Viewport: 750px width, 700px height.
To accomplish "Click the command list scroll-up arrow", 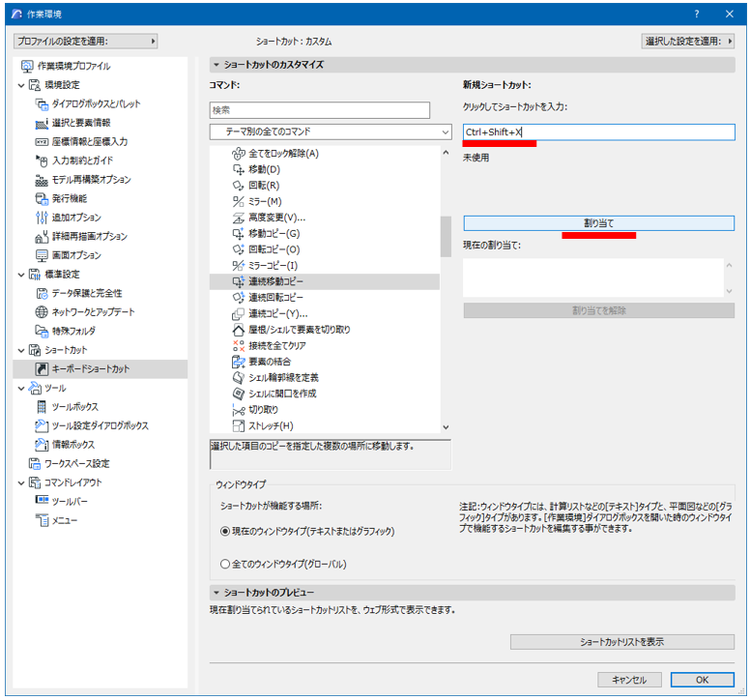I will [446, 153].
